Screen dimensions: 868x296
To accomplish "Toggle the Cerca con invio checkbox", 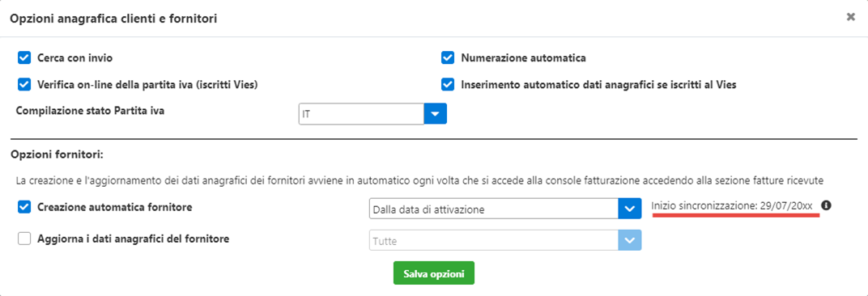I will coord(23,57).
